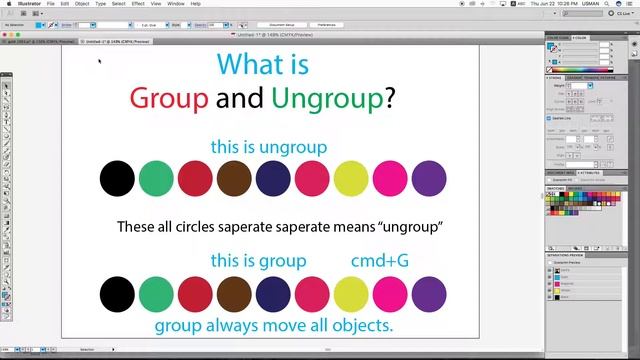Click the Swatch Options icon

(x=587, y=248)
